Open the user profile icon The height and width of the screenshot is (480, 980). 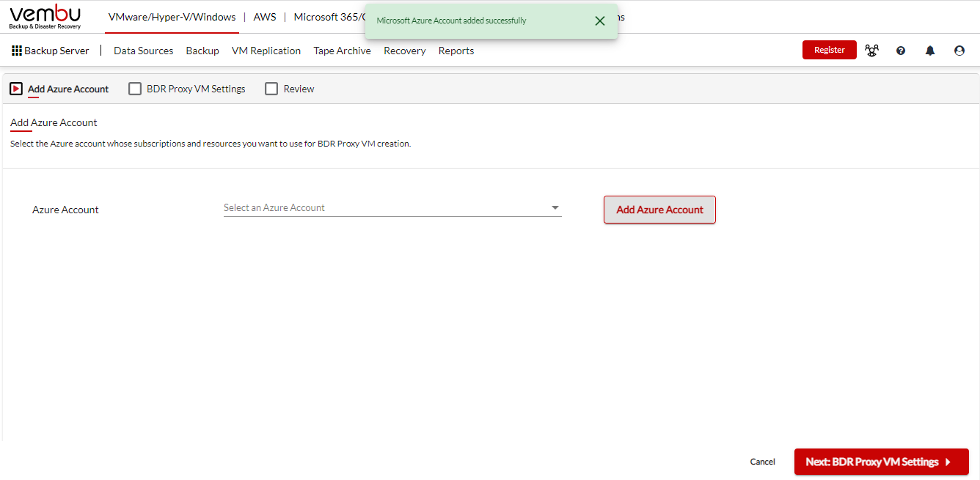click(959, 51)
